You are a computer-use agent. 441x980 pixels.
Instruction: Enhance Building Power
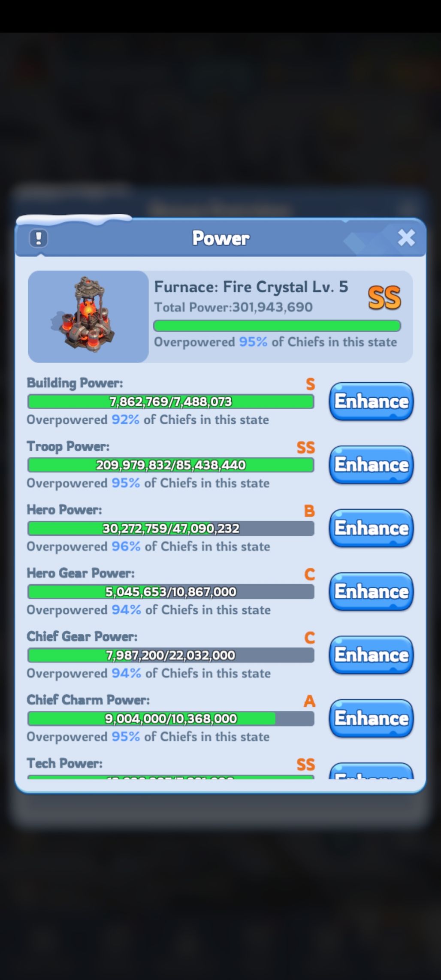[371, 401]
